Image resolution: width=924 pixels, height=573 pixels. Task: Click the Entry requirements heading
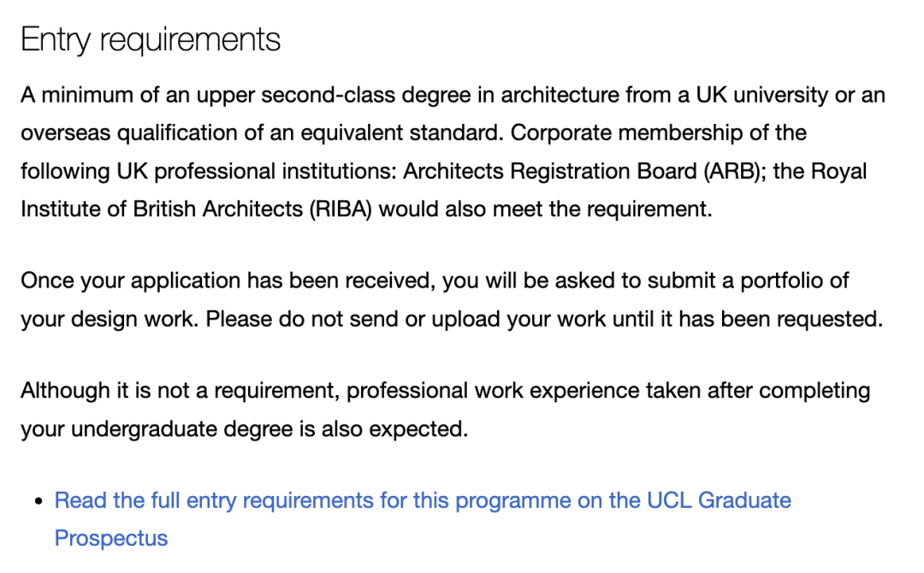[151, 40]
